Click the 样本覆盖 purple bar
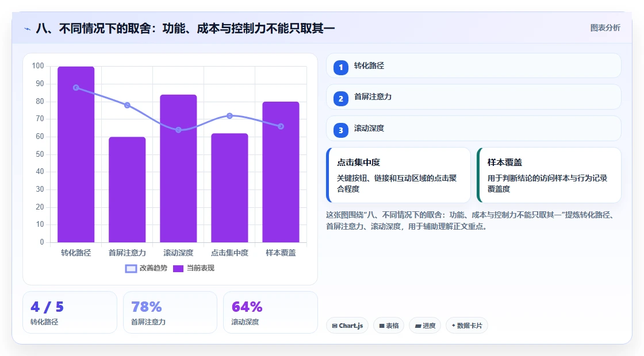644x356 pixels. pos(281,172)
